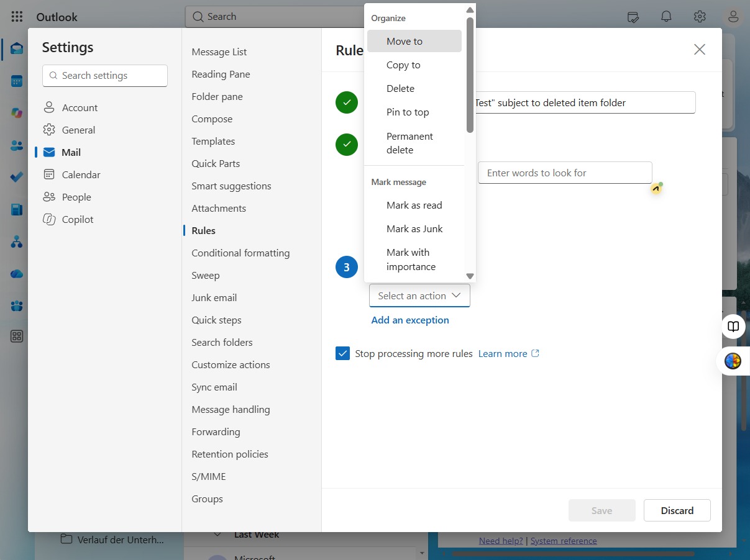Open the Junk email settings page
This screenshot has height=560, width=750.
pyautogui.click(x=214, y=297)
